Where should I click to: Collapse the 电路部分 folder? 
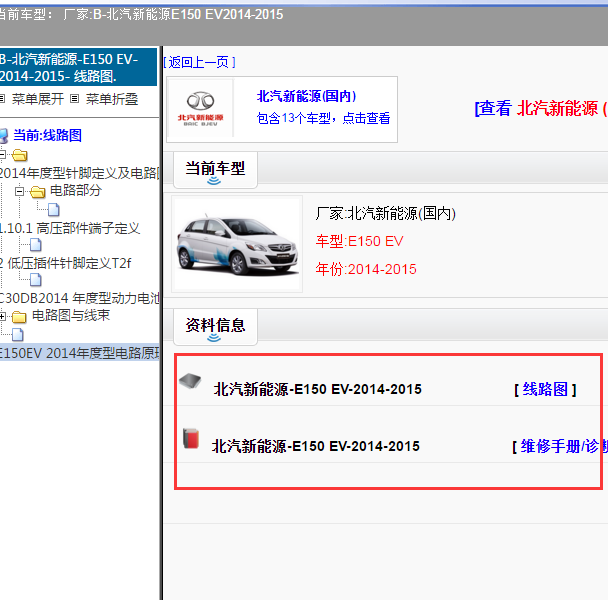point(19,191)
